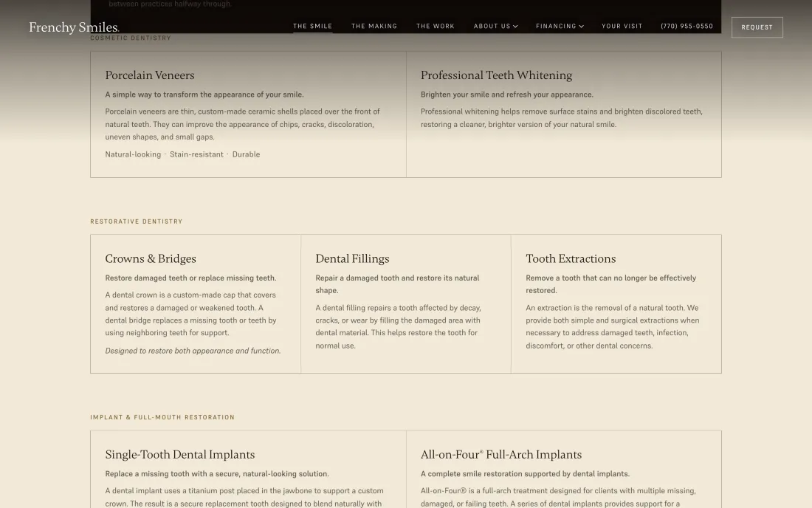Viewport: 812px width, 508px height.
Task: Open The Work nav link
Action: click(x=436, y=26)
